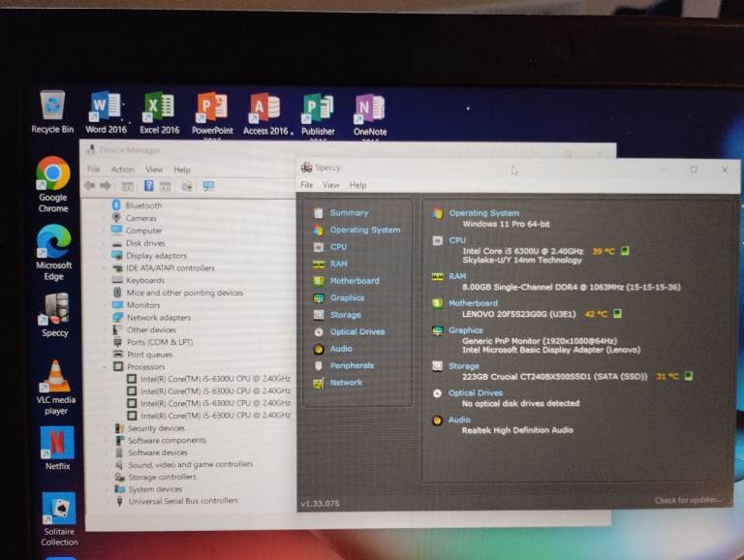Select Storage in the Speccy sidebar
Image resolution: width=744 pixels, height=560 pixels.
(x=345, y=315)
